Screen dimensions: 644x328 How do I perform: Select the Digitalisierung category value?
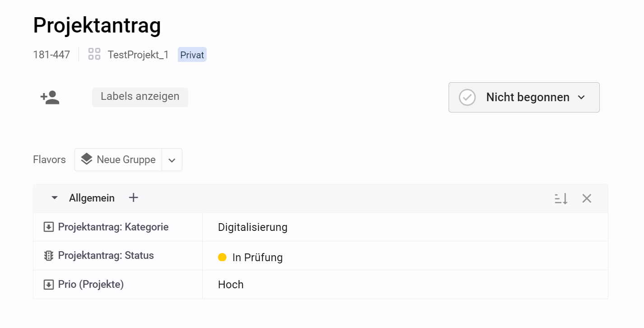253,227
